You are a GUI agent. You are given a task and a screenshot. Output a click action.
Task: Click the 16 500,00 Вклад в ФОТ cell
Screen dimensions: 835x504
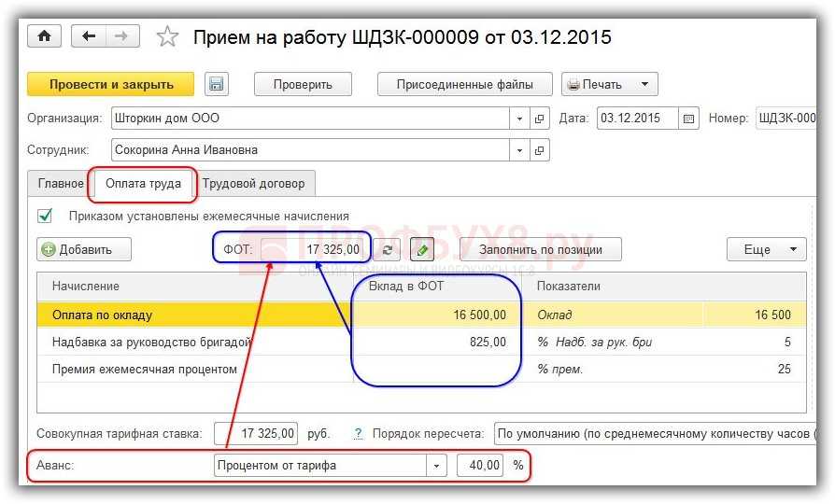[x=437, y=315]
